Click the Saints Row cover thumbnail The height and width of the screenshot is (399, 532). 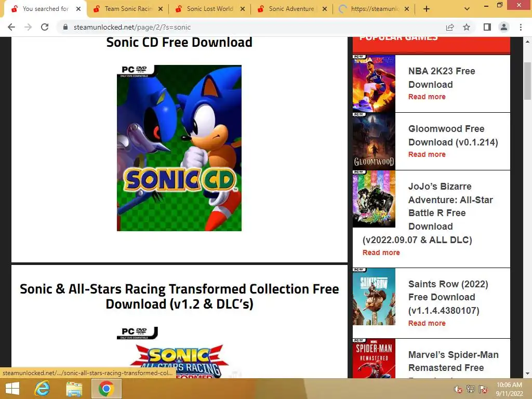coord(374,297)
